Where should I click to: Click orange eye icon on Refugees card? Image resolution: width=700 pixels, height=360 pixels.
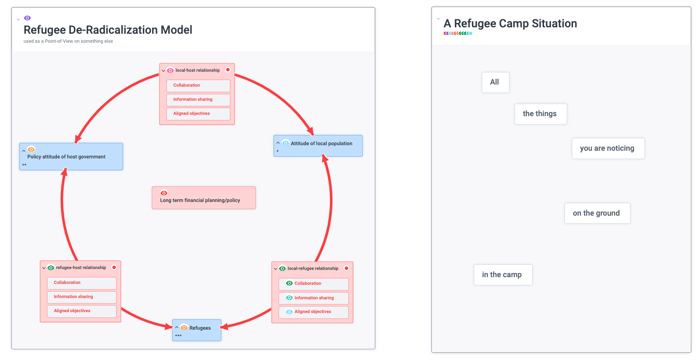[x=184, y=327]
